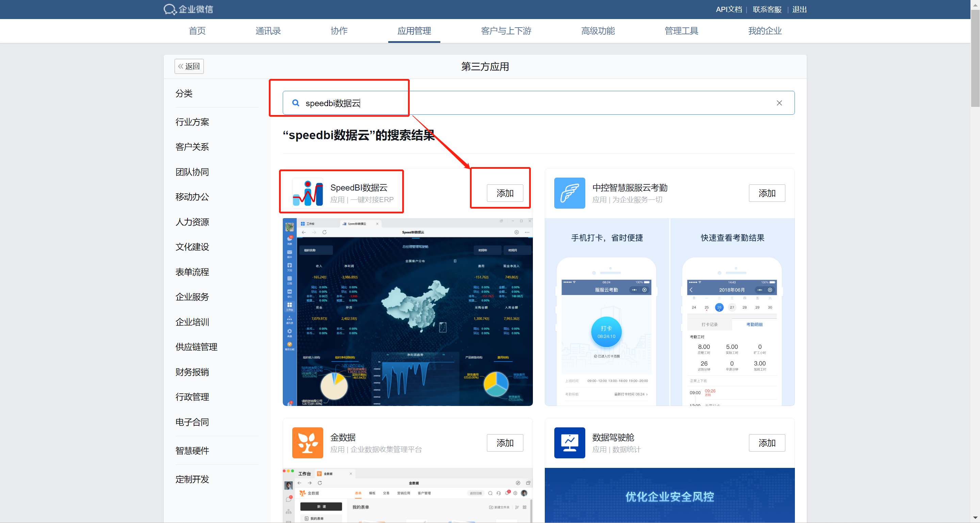
Task: Click the search magnifier icon
Action: pos(295,103)
